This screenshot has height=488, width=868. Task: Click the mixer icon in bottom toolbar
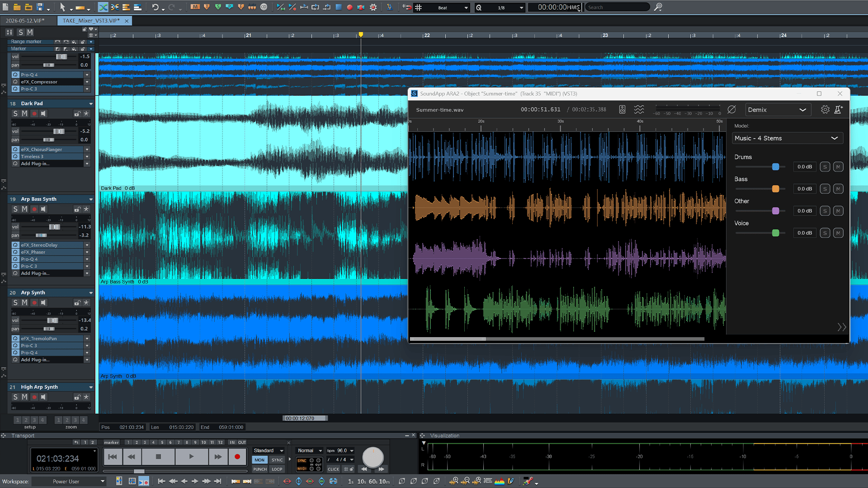[x=132, y=481]
